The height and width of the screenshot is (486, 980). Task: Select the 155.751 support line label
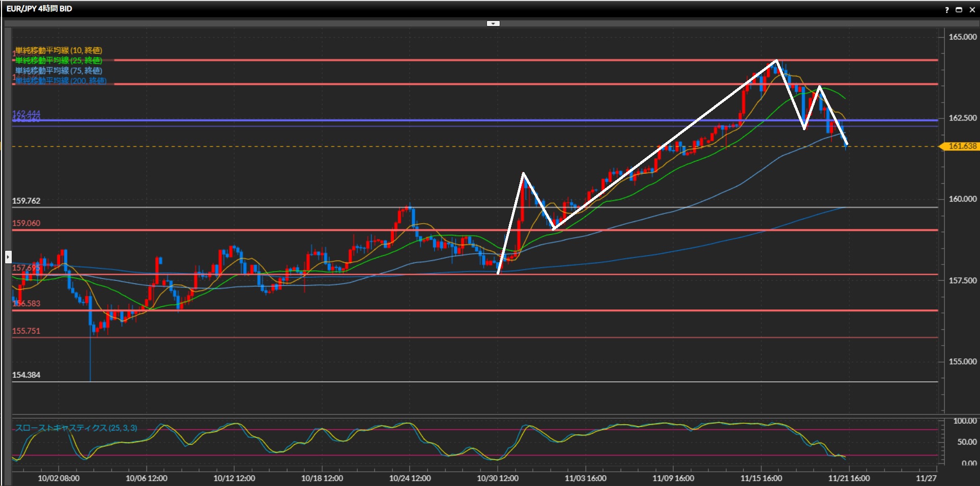[27, 331]
